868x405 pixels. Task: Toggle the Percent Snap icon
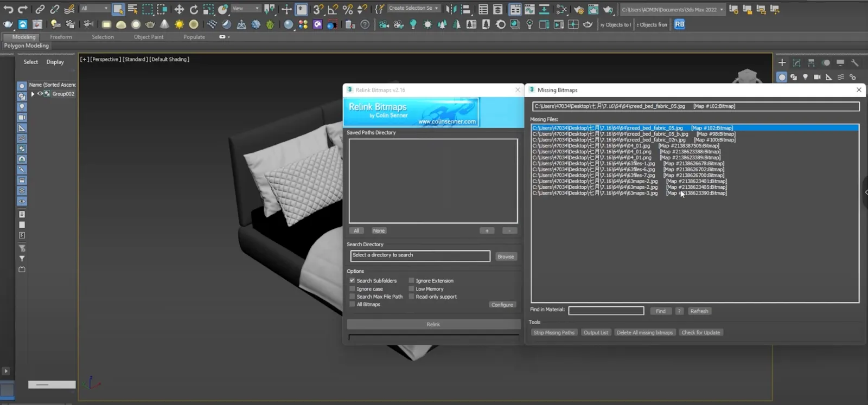tap(347, 9)
